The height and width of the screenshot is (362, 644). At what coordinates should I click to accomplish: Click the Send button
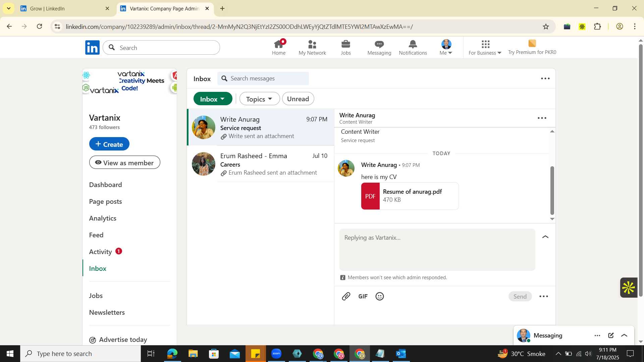click(x=520, y=296)
